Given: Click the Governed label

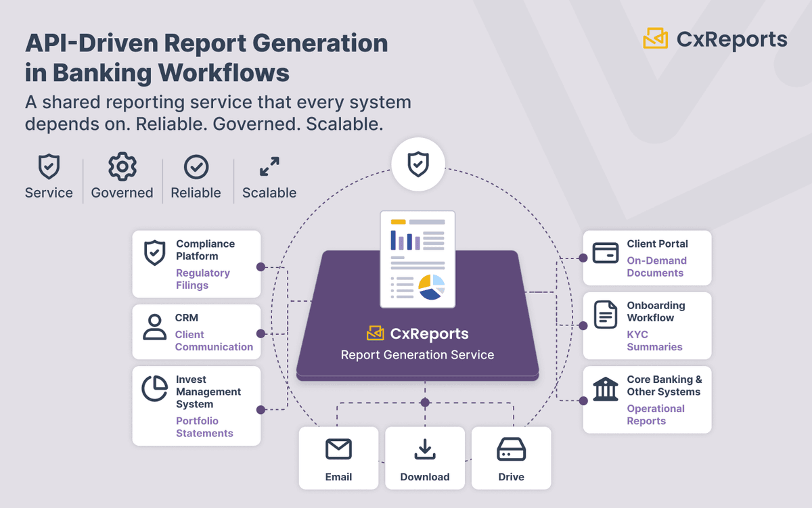Looking at the screenshot, I should (x=122, y=193).
